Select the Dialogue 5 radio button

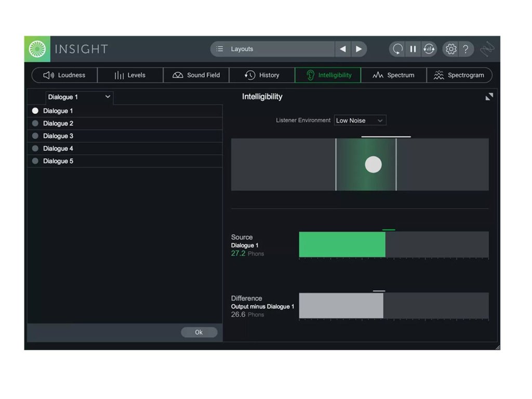click(x=35, y=161)
